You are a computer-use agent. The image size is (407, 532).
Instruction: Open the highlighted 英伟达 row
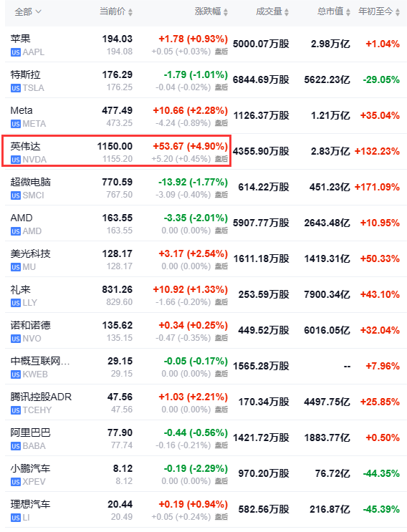point(116,151)
